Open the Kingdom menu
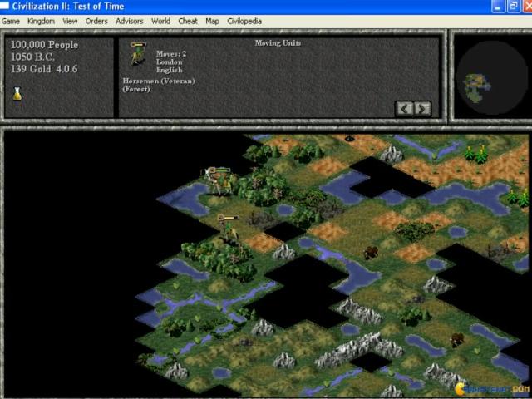 click(x=41, y=22)
